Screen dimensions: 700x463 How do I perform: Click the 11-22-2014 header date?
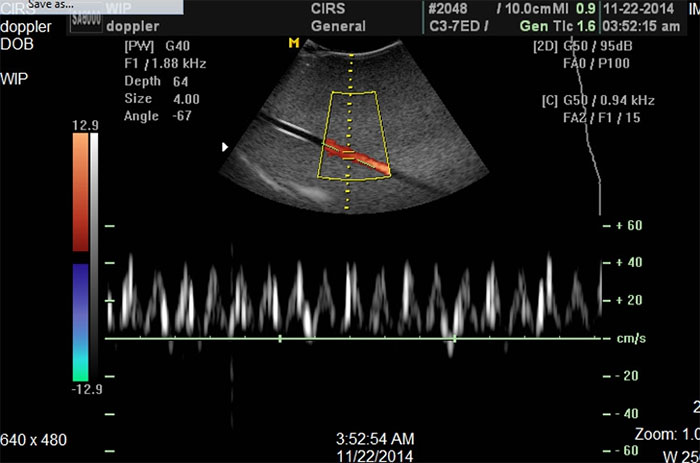[x=638, y=8]
